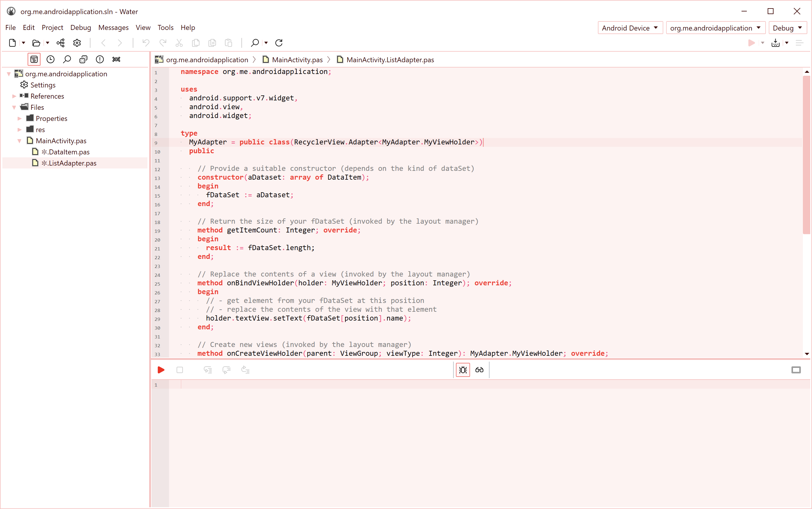Click the editor vertical scrollbar thumb

[x=806, y=155]
